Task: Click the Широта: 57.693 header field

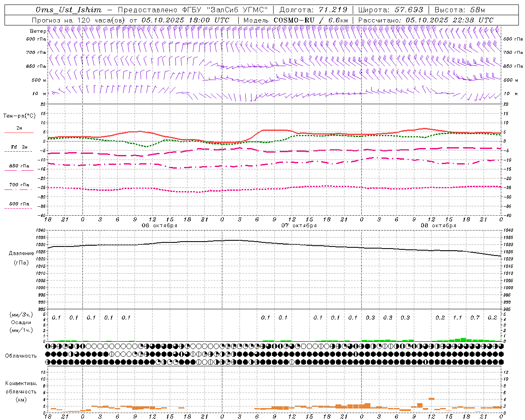Action: click(390, 10)
